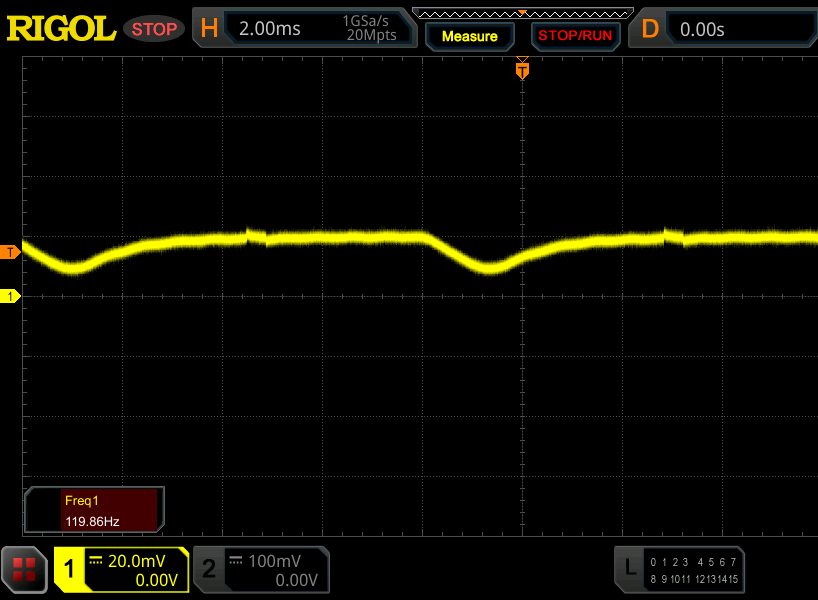The width and height of the screenshot is (818, 600).
Task: Click channel 2 100mV scale value
Action: coord(275,561)
